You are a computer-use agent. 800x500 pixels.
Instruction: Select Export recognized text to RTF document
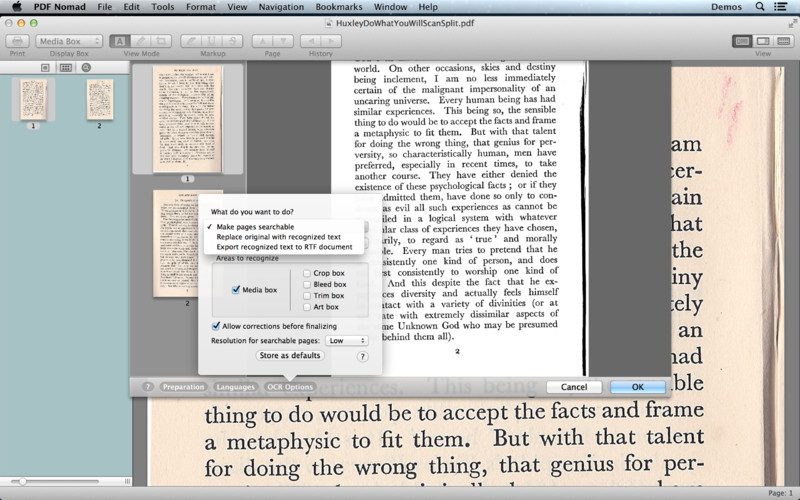click(284, 247)
